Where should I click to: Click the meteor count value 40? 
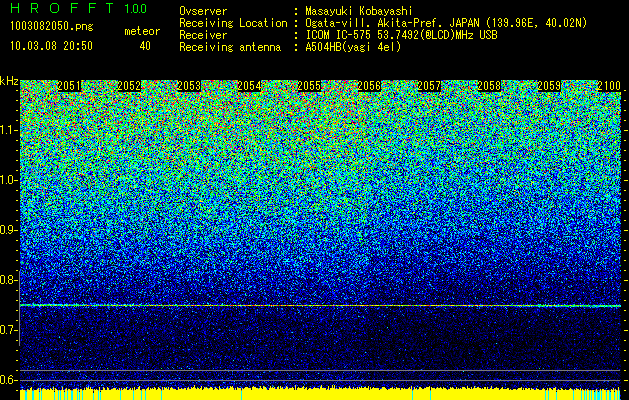pos(145,46)
